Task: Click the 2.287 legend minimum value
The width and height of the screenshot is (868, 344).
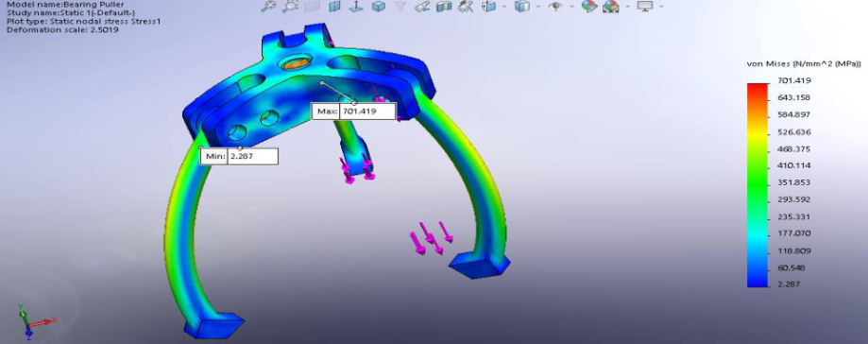Action: (790, 284)
